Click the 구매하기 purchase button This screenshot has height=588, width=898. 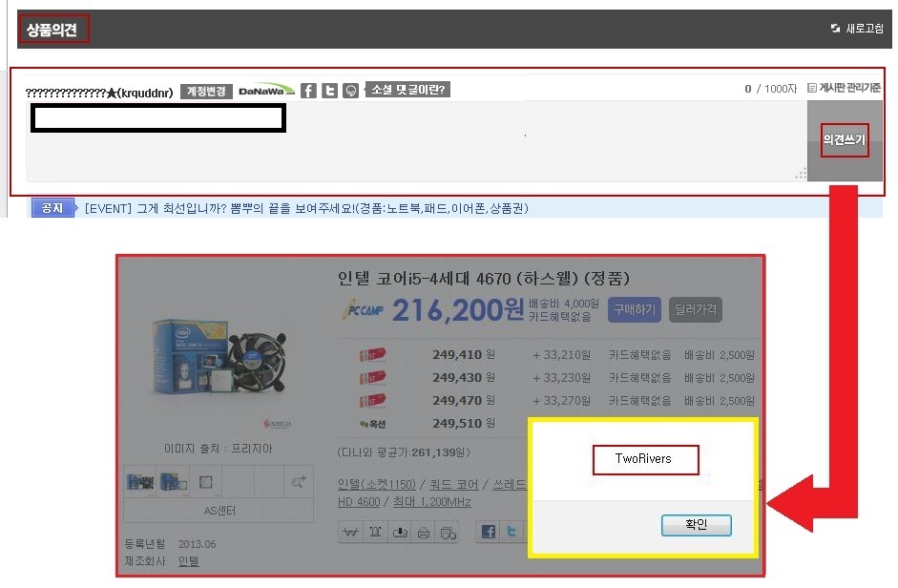(634, 309)
